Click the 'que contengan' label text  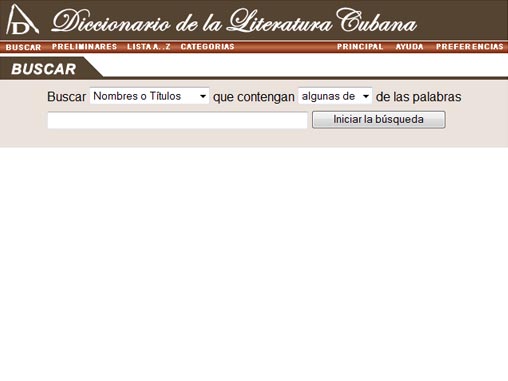tap(254, 97)
